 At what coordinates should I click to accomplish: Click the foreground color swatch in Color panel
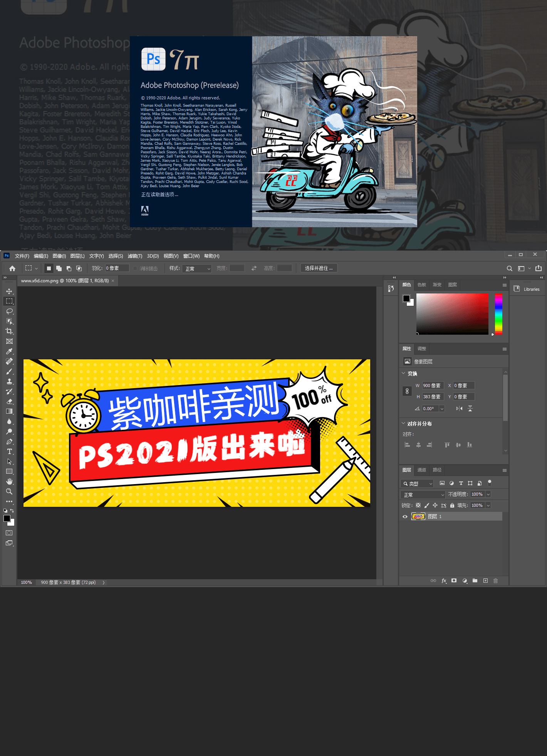pyautogui.click(x=406, y=298)
